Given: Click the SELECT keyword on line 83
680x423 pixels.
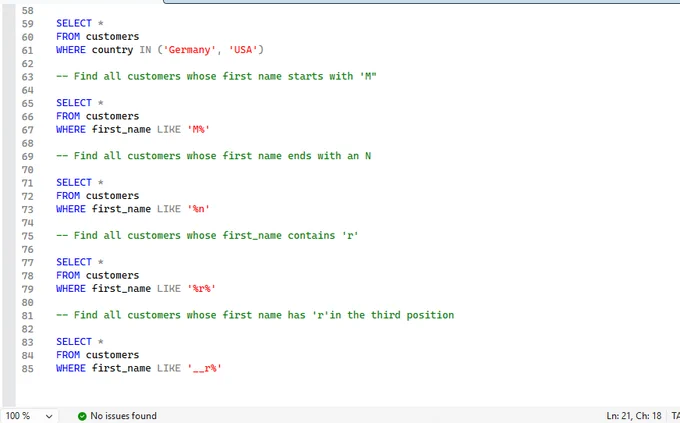Looking at the screenshot, I should coord(74,342).
